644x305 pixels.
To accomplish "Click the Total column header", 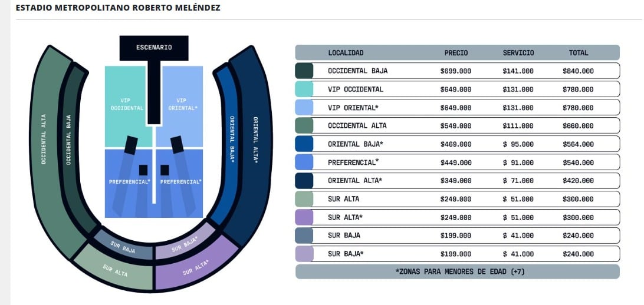I will pos(578,53).
